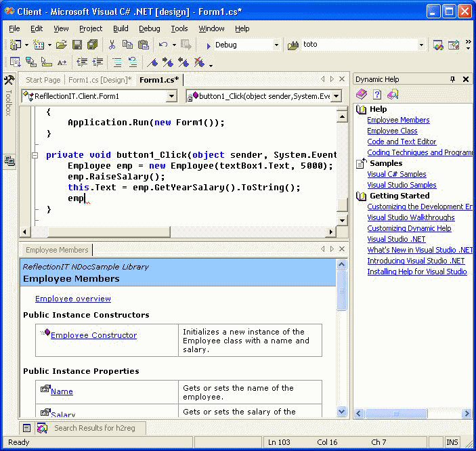Click the Display Word Completion icon
Viewport: 476px width, 451px height.
point(62,62)
